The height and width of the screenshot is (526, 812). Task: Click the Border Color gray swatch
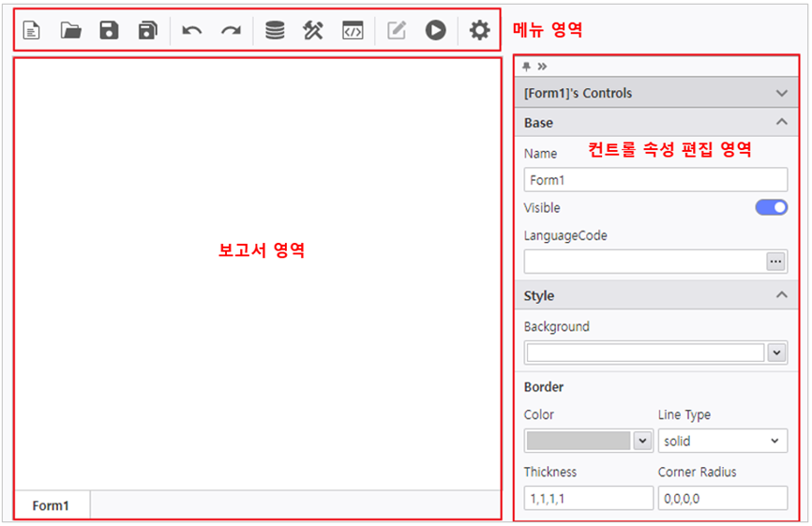click(x=579, y=441)
